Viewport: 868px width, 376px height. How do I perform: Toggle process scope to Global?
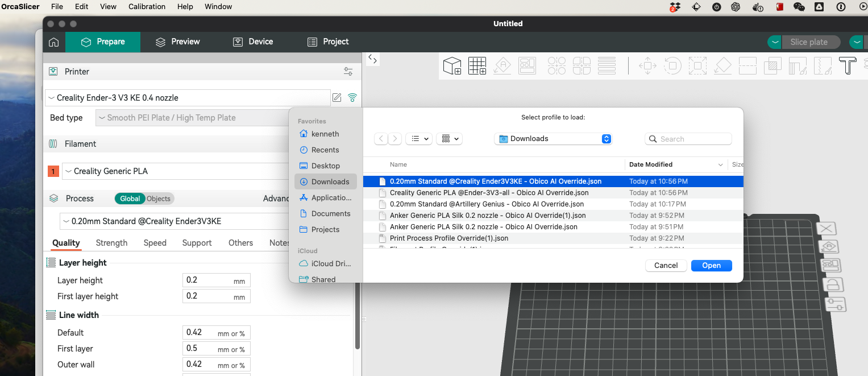[130, 199]
